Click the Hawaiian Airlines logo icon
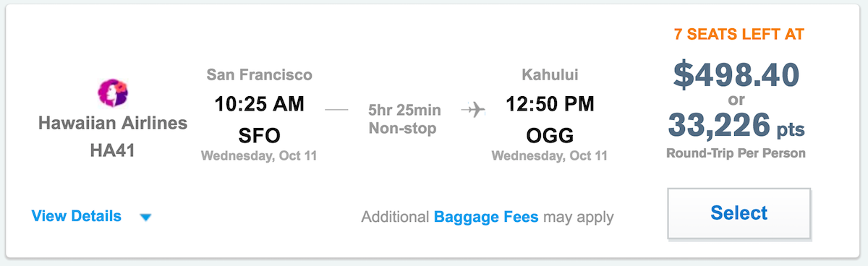Screen dimensions: 868x266 [112, 94]
